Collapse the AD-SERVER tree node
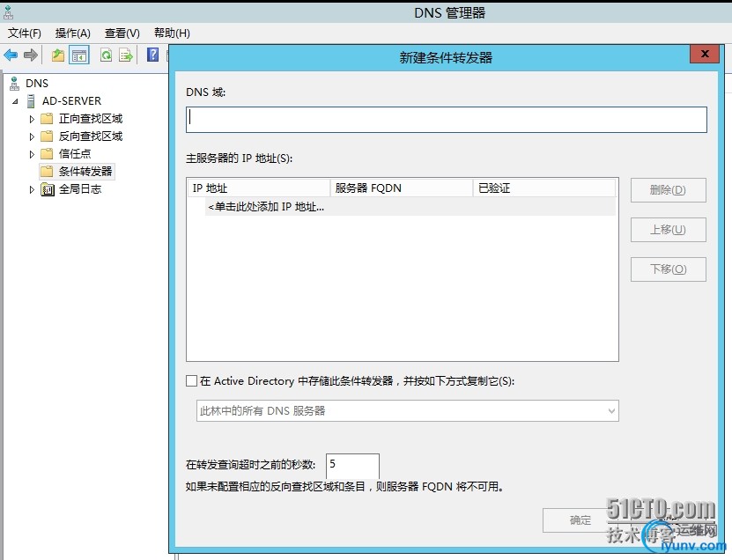Screen dimensions: 732x560 (15, 101)
